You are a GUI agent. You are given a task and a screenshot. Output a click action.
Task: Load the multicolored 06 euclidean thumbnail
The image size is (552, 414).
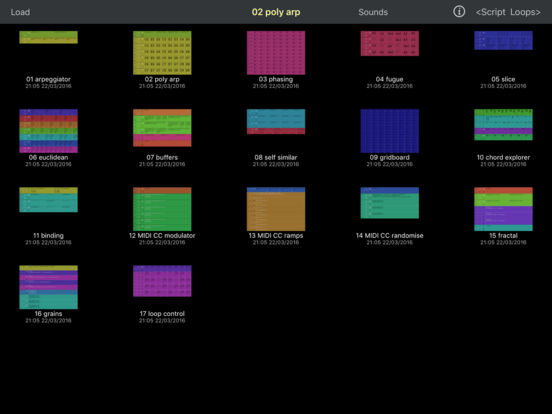[49, 131]
